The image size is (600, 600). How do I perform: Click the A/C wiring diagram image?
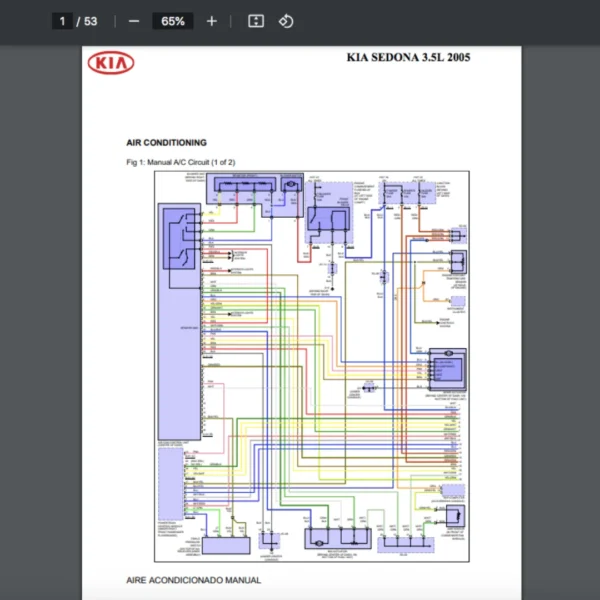pyautogui.click(x=312, y=365)
